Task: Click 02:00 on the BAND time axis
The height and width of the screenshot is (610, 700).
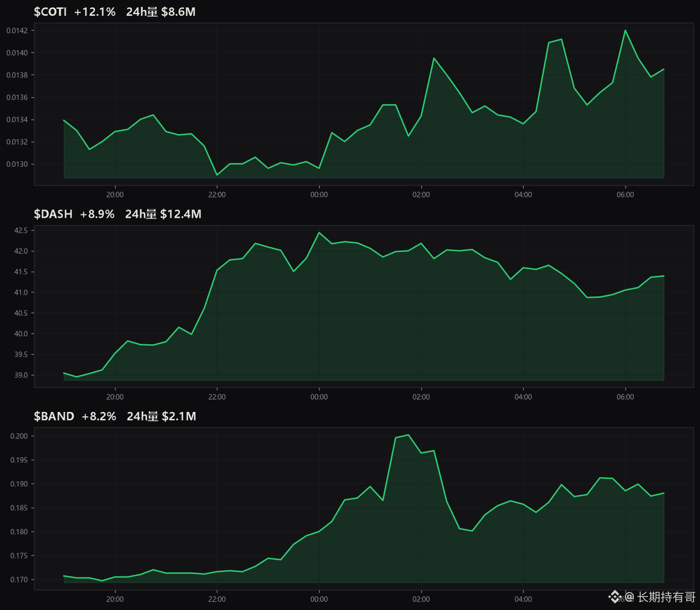Action: click(421, 599)
